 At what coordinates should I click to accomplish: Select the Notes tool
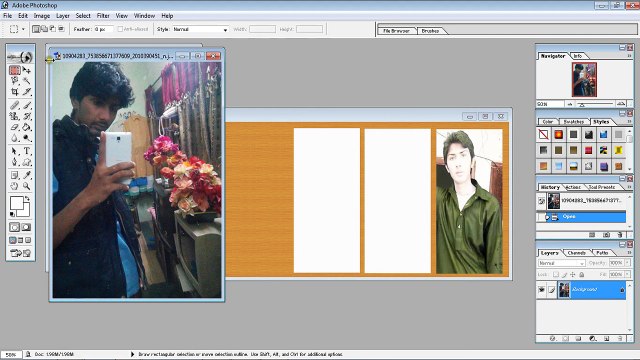pyautogui.click(x=14, y=175)
